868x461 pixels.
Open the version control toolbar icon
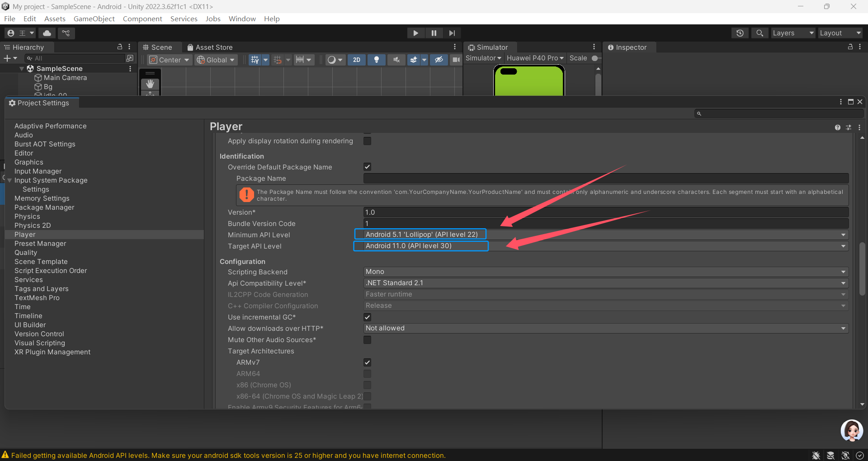tap(66, 33)
